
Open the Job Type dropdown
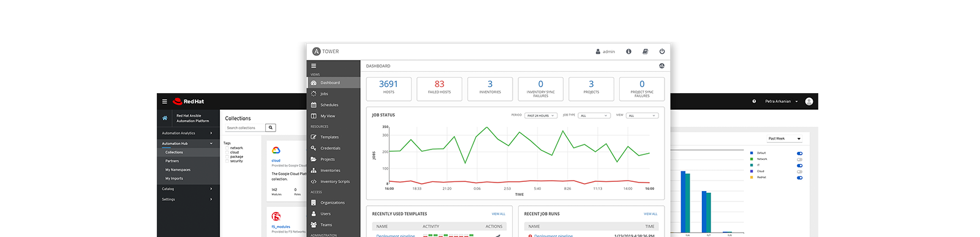coord(594,116)
